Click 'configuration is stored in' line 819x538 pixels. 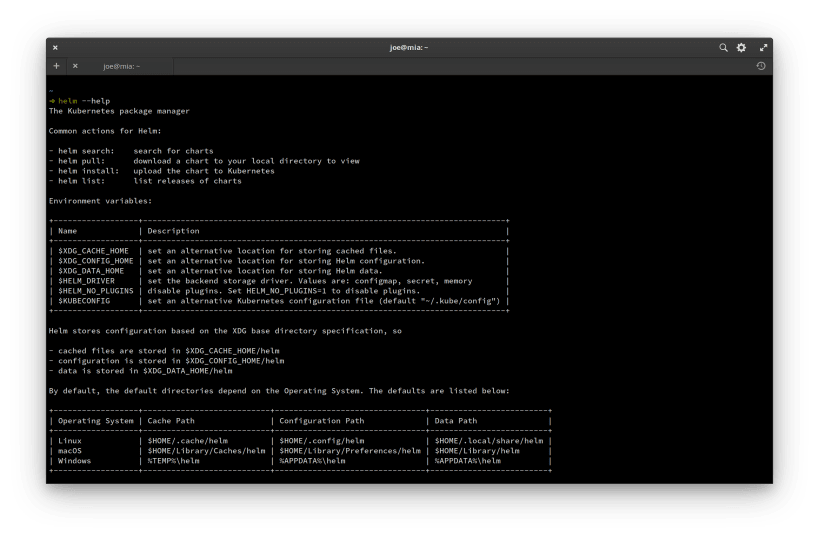point(167,360)
